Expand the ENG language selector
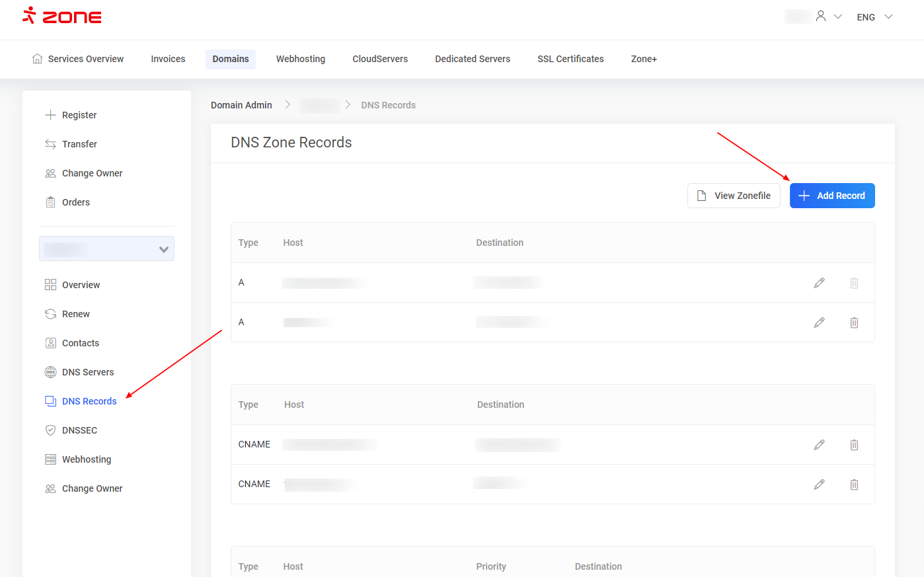Viewport: 924px width, 577px height. (874, 17)
